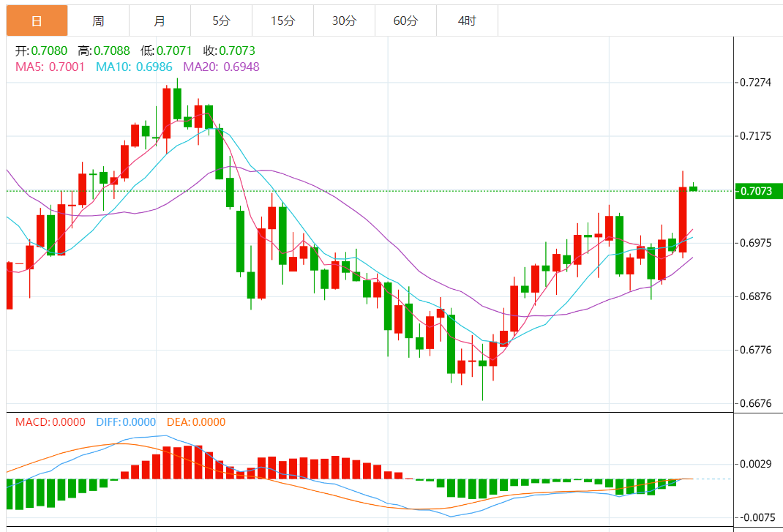Click the MA10: 0.6986 indicator value

(134, 67)
